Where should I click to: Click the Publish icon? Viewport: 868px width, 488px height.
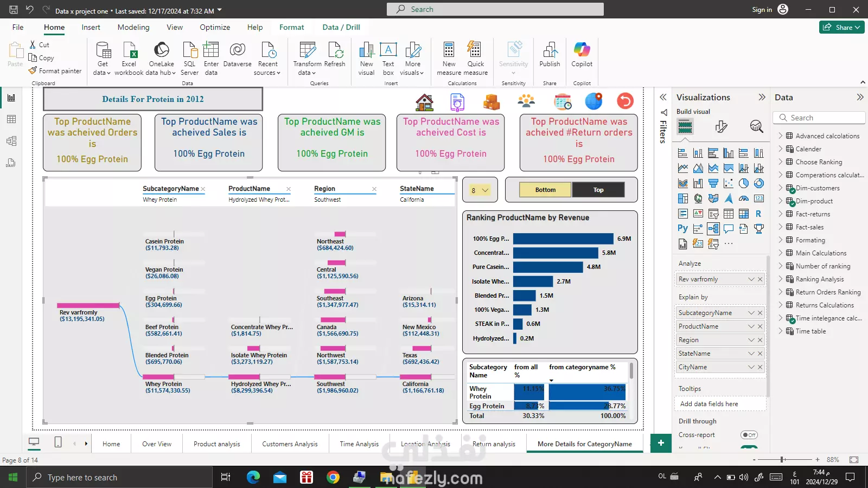(550, 50)
